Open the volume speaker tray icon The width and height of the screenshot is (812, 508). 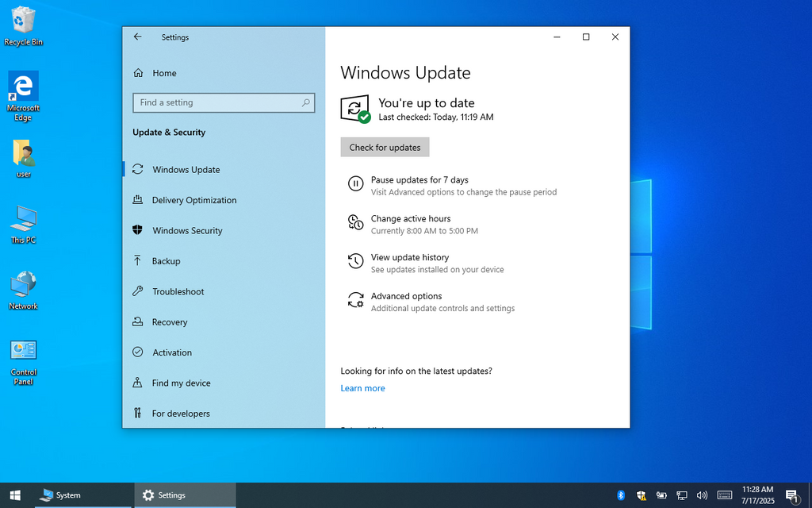pyautogui.click(x=702, y=495)
